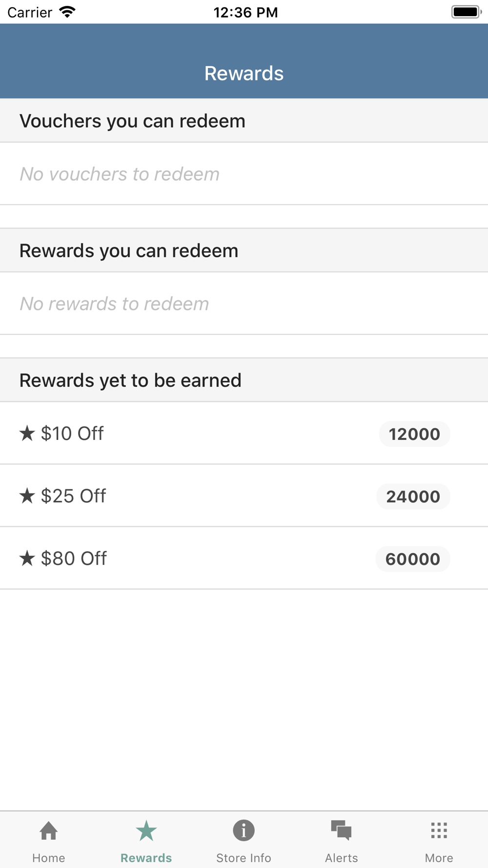Viewport: 488px width, 868px height.
Task: Switch to the Home tab label
Action: (x=49, y=858)
